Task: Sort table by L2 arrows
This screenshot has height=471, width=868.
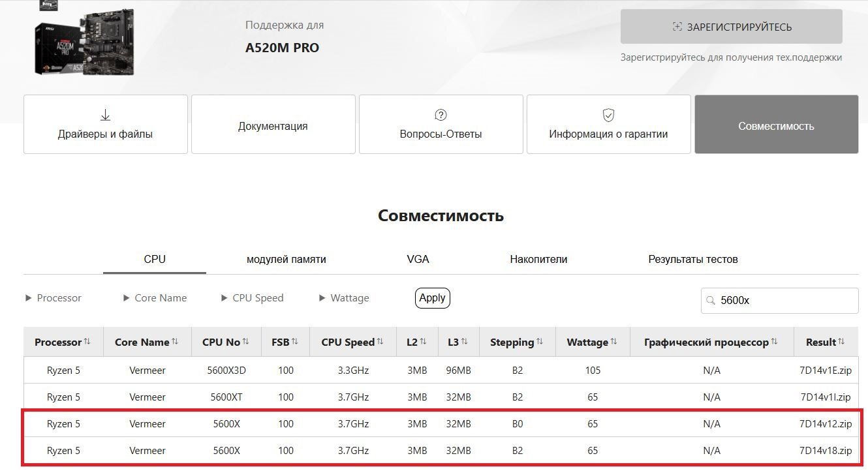Action: [423, 342]
